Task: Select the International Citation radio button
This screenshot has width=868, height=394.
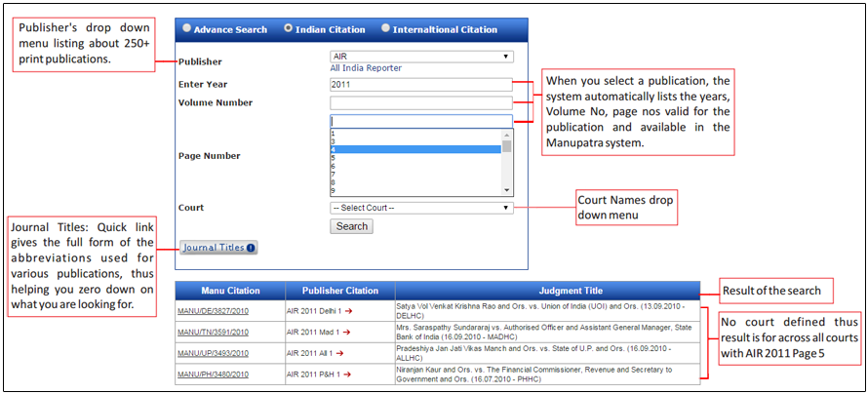Action: pos(385,28)
